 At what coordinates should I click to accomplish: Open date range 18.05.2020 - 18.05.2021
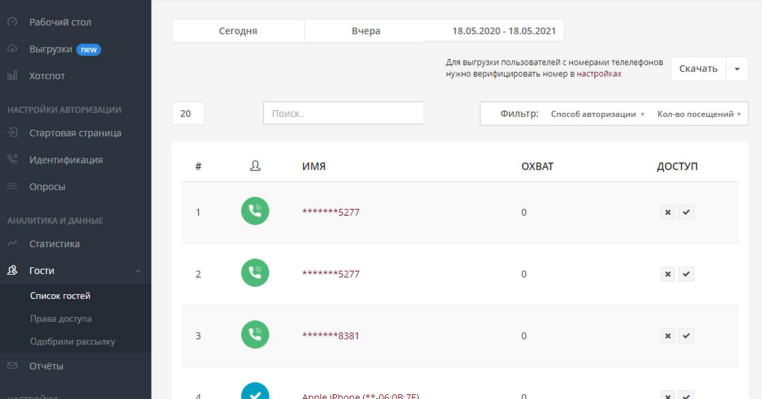tap(504, 31)
